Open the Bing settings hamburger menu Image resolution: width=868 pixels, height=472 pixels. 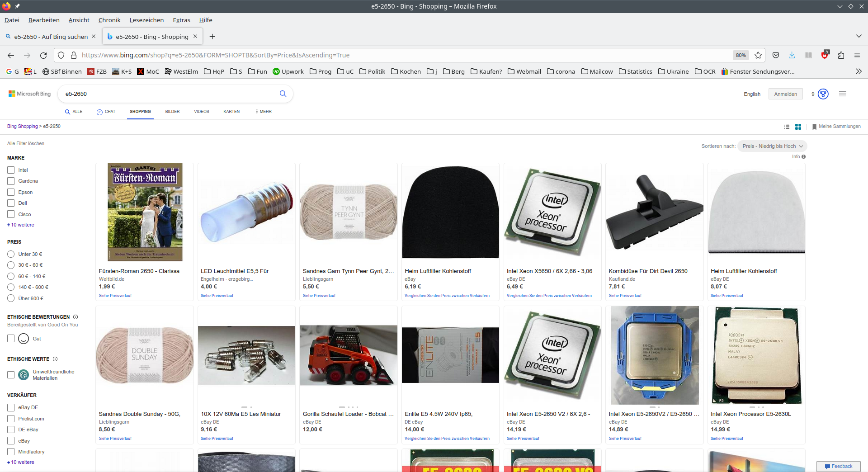pyautogui.click(x=843, y=94)
